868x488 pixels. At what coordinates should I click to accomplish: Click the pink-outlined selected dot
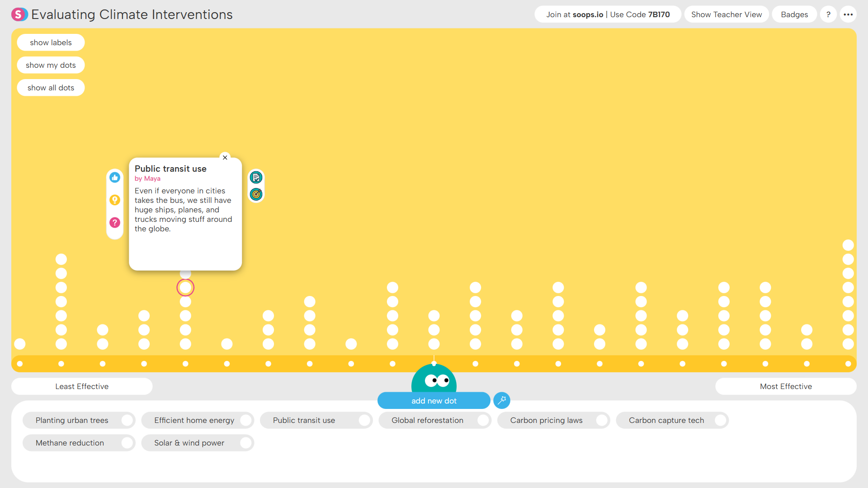(x=185, y=287)
